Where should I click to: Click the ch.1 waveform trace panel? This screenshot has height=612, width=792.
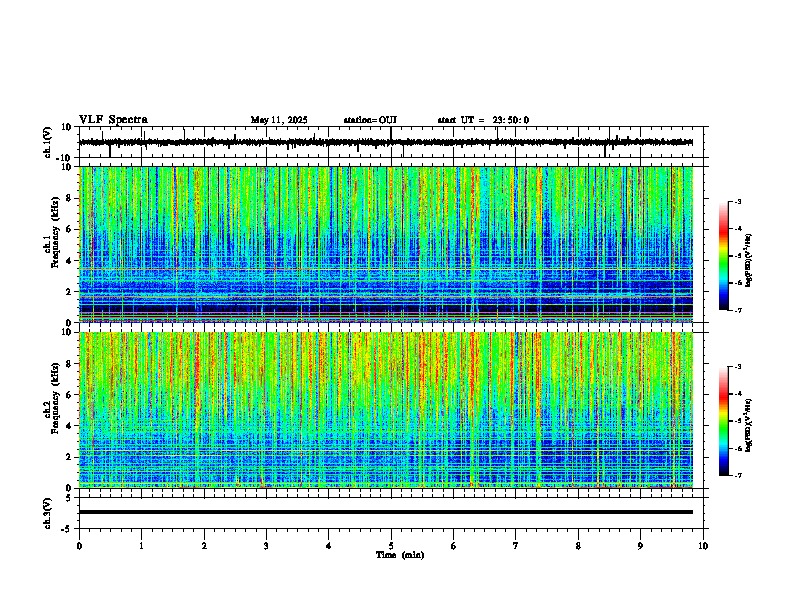pyautogui.click(x=393, y=142)
